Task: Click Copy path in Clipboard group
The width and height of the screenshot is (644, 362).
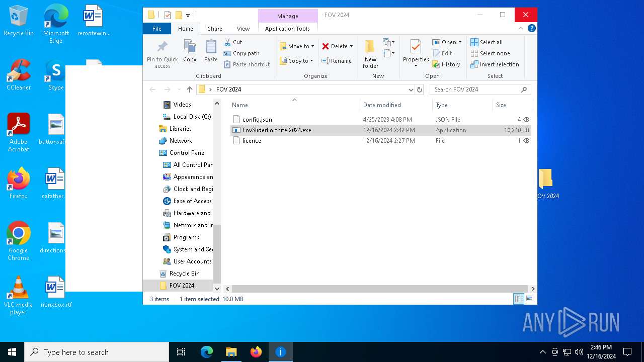Action: click(x=242, y=53)
